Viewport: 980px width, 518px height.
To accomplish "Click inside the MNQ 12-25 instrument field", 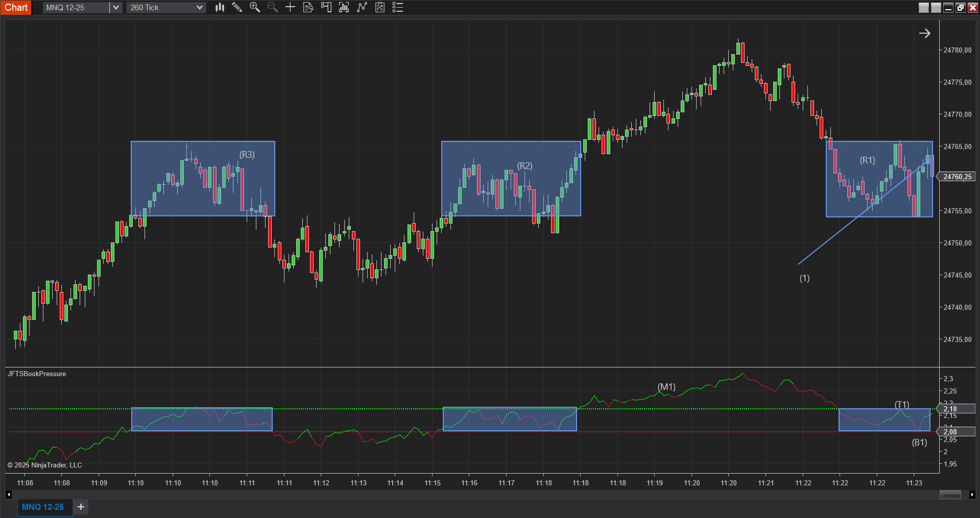I will point(76,7).
